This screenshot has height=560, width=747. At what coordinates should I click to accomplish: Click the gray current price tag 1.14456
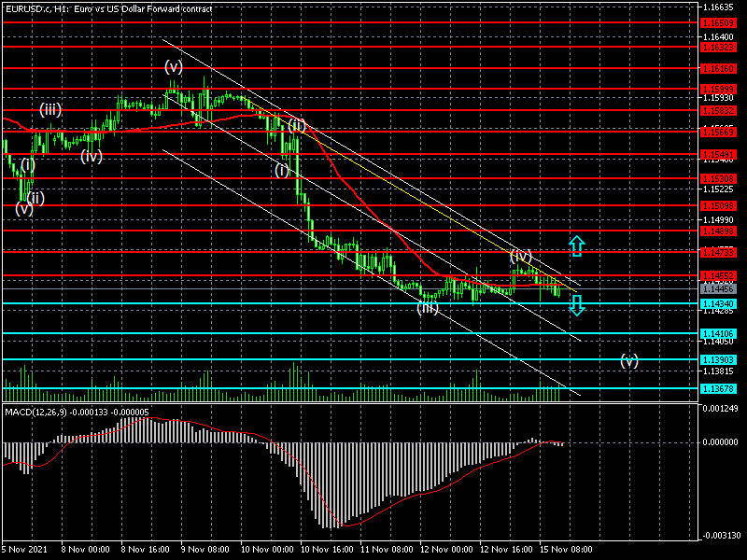(718, 289)
